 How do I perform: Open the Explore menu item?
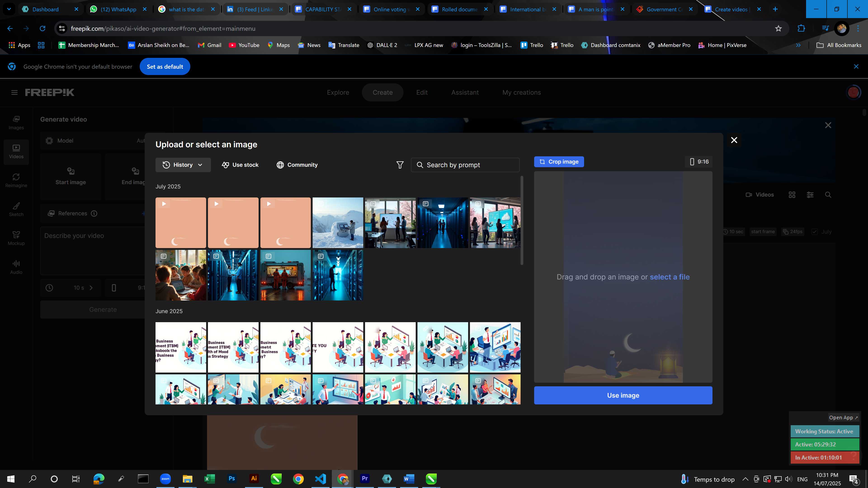click(338, 92)
